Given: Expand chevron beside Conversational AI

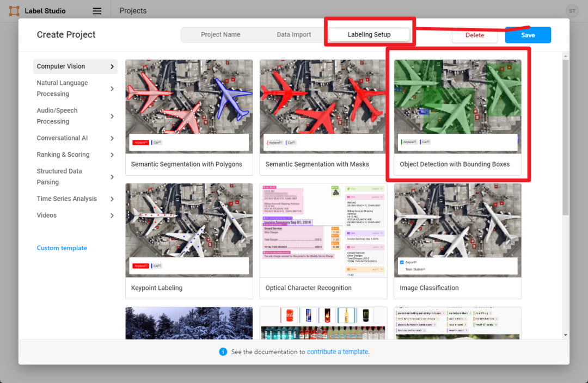Looking at the screenshot, I should coord(112,139).
